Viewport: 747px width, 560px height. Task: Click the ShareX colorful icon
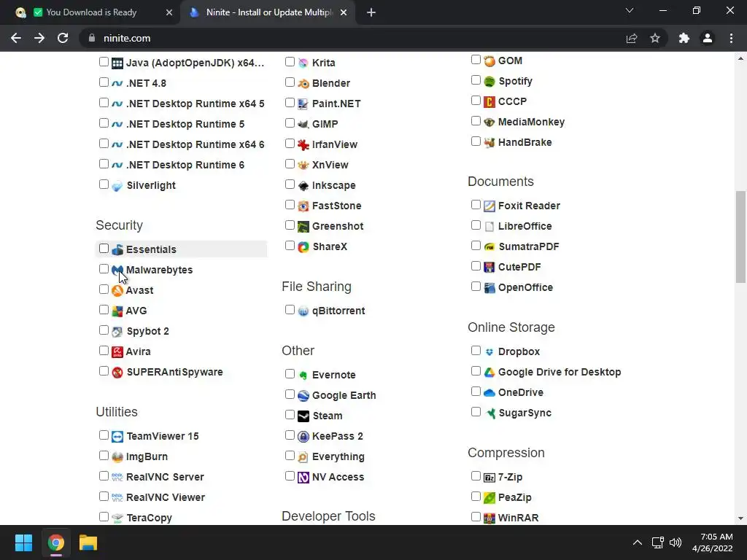303,246
